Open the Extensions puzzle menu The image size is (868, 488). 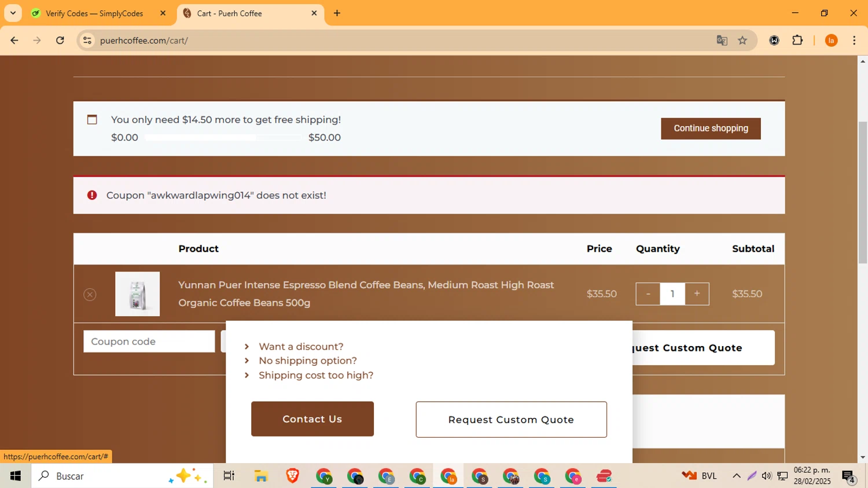(797, 41)
